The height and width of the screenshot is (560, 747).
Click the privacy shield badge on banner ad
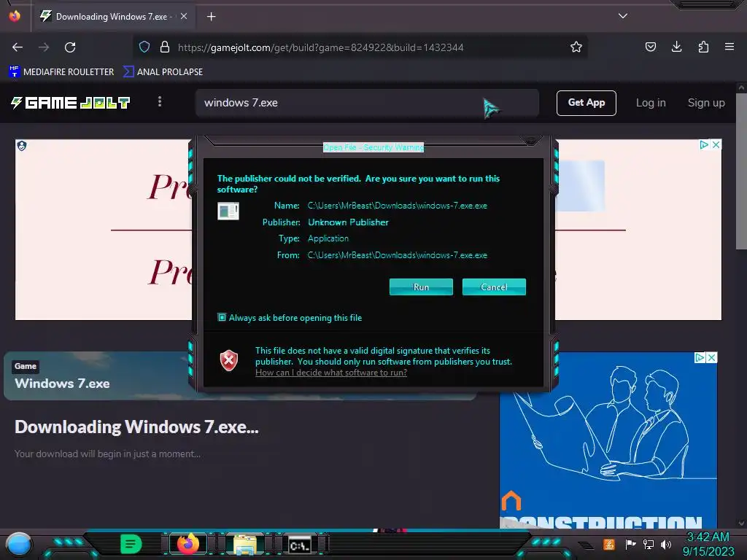tap(22, 146)
